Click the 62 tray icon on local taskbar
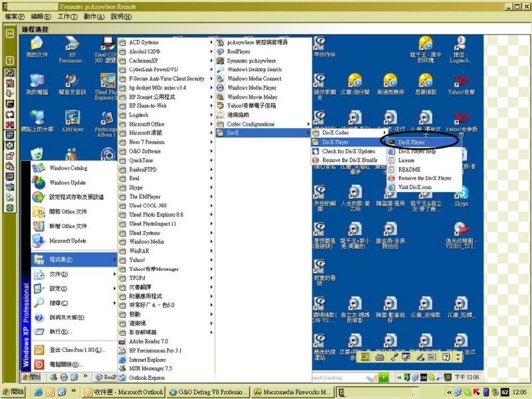This screenshot has height=399, width=532. (505, 392)
